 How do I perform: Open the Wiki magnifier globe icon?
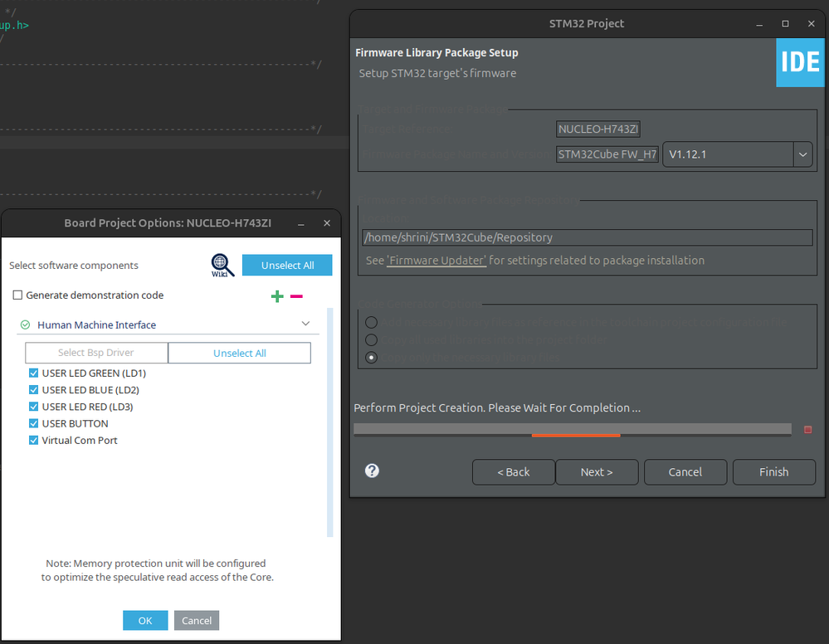coord(222,266)
